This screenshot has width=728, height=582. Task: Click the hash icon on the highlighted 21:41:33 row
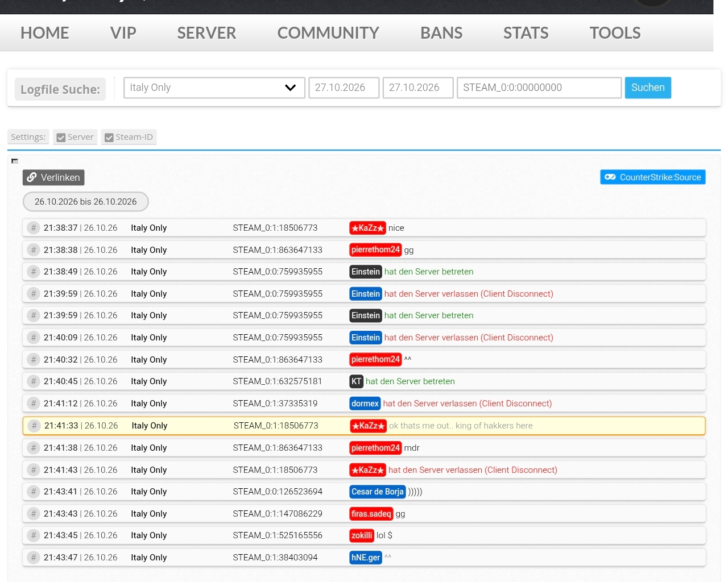(34, 426)
